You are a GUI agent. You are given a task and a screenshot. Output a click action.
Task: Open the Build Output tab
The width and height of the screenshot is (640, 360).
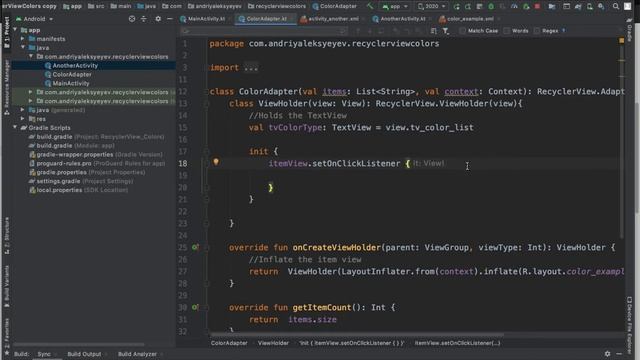pyautogui.click(x=84, y=354)
